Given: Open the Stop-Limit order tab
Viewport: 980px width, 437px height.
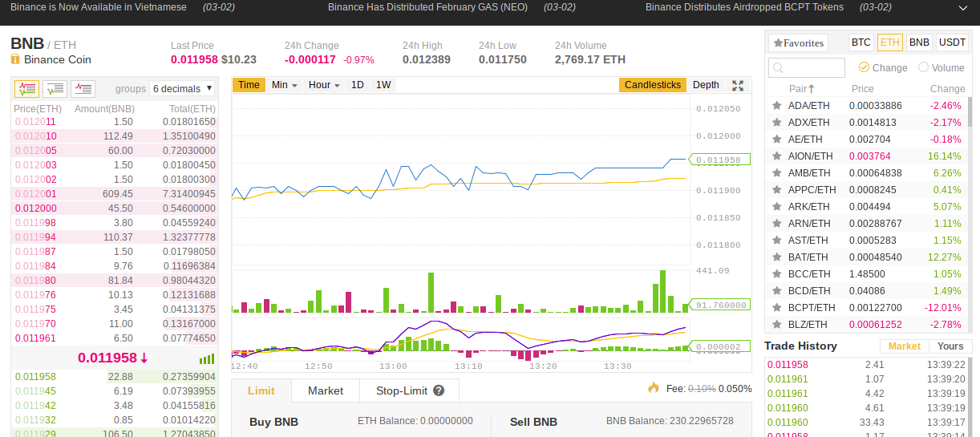Looking at the screenshot, I should point(409,390).
